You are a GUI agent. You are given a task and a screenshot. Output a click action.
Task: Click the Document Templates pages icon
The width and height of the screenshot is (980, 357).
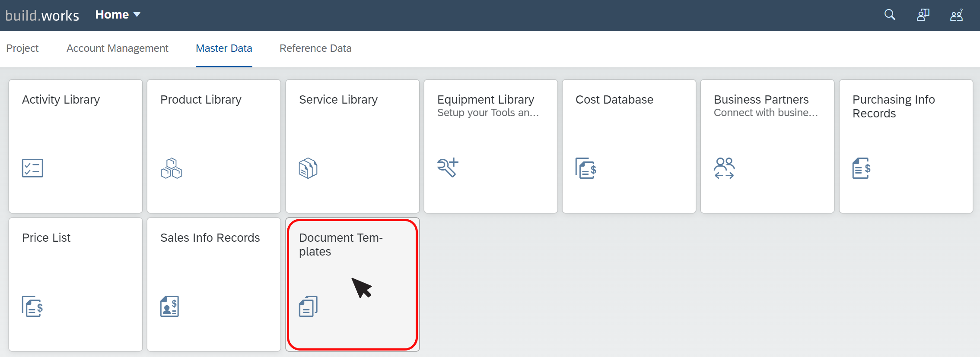tap(308, 306)
